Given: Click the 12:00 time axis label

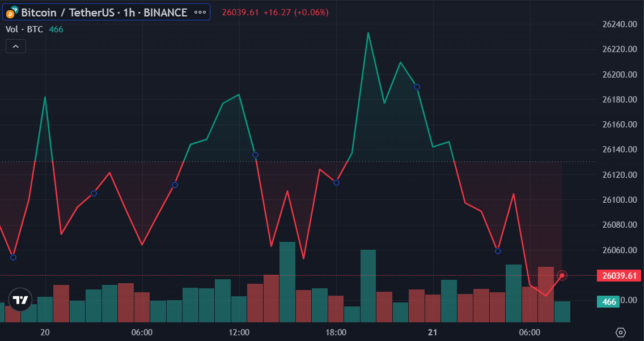Looking at the screenshot, I should point(239,332).
